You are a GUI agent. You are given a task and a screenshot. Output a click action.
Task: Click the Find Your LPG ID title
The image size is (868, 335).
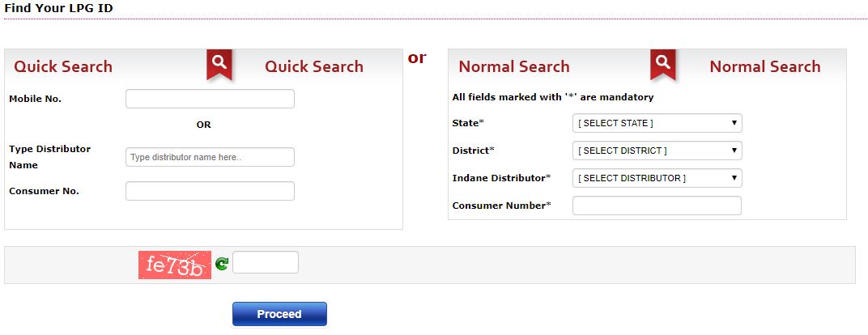click(58, 8)
